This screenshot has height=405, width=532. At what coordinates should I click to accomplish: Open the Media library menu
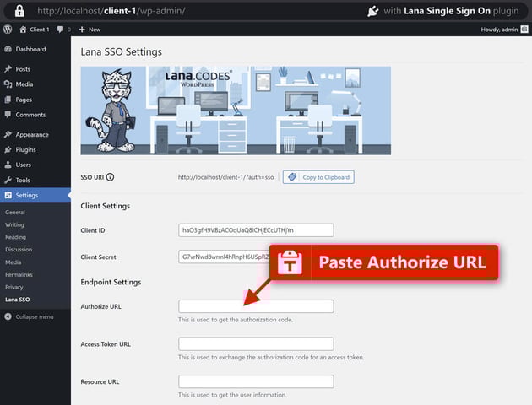35,84
